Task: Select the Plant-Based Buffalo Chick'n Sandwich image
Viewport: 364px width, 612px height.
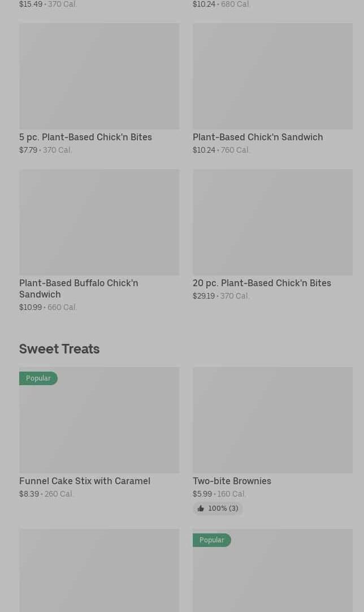Action: (x=99, y=222)
